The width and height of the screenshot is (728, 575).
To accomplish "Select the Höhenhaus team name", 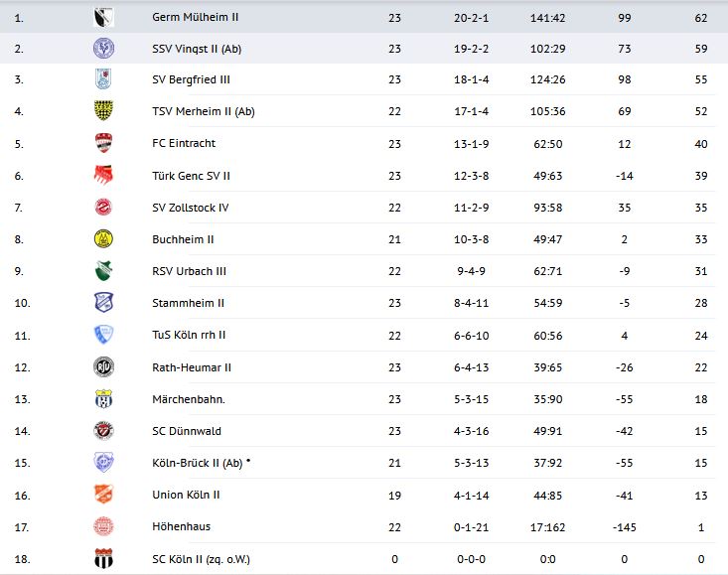I will (x=181, y=526).
